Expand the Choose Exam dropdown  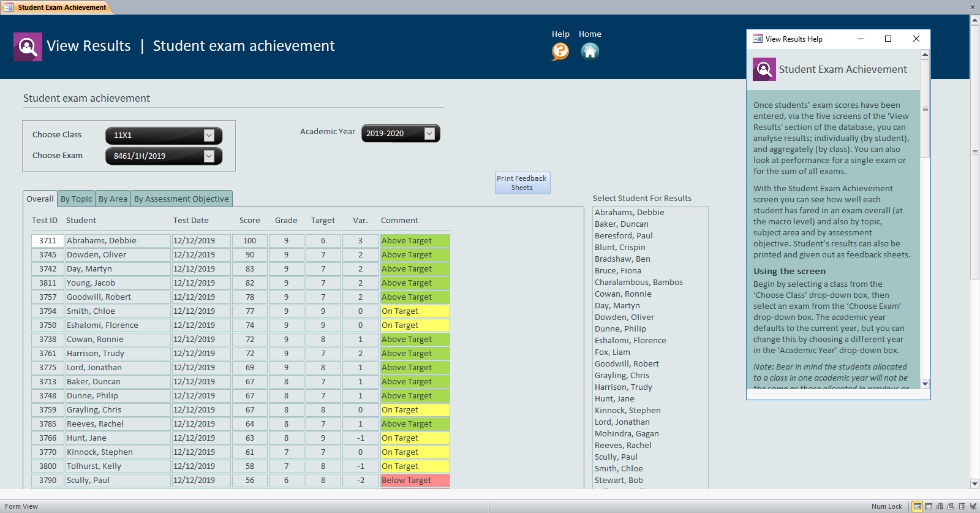coord(209,156)
